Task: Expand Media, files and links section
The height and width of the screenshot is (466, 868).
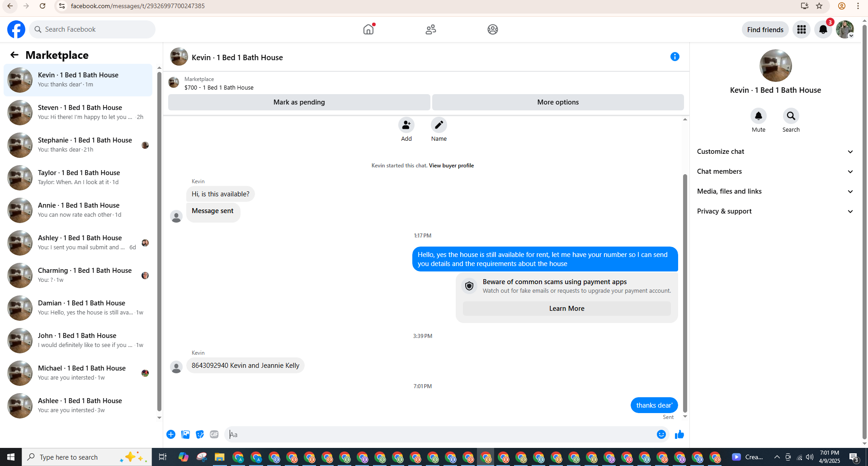Action: [x=775, y=191]
